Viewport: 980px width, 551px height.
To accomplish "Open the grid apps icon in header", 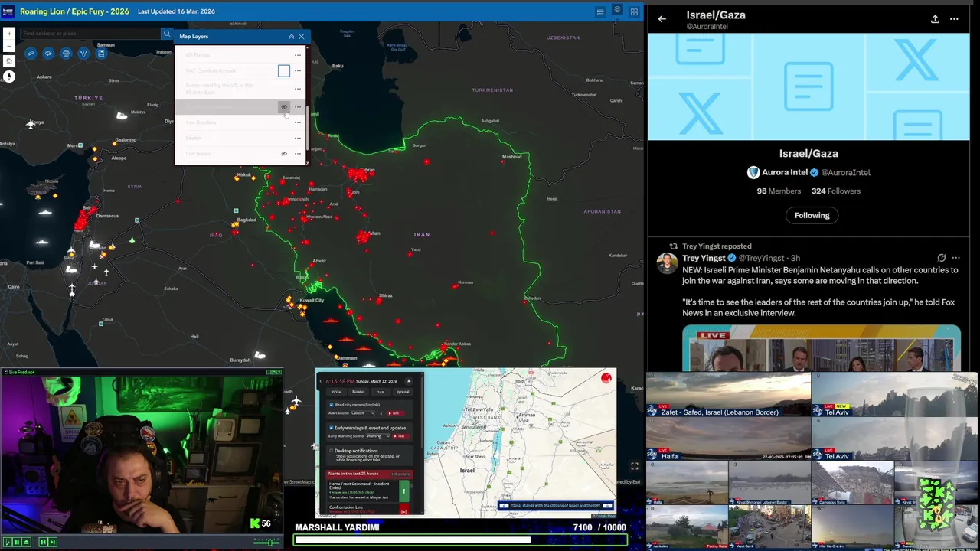I will coord(634,11).
